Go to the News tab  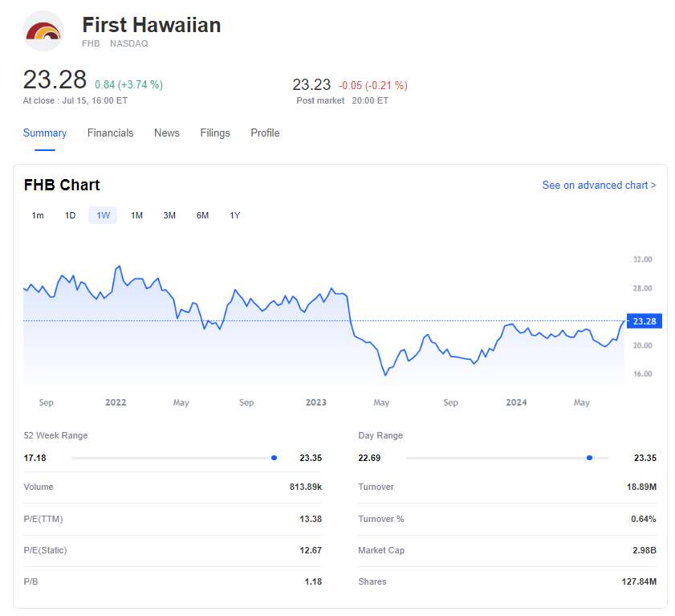(167, 133)
